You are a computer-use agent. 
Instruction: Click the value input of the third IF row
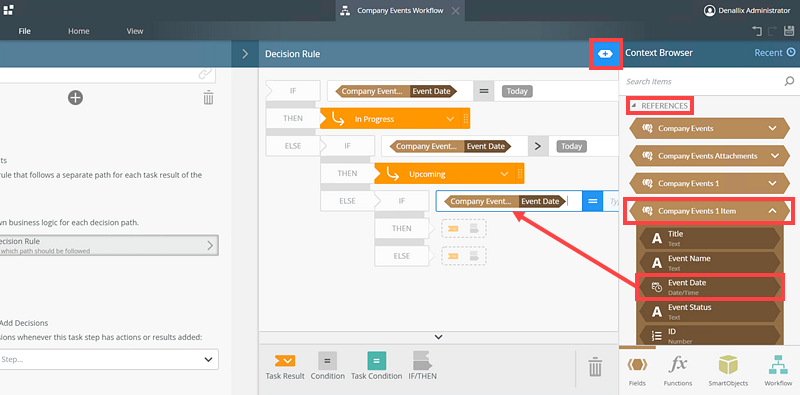[611, 201]
